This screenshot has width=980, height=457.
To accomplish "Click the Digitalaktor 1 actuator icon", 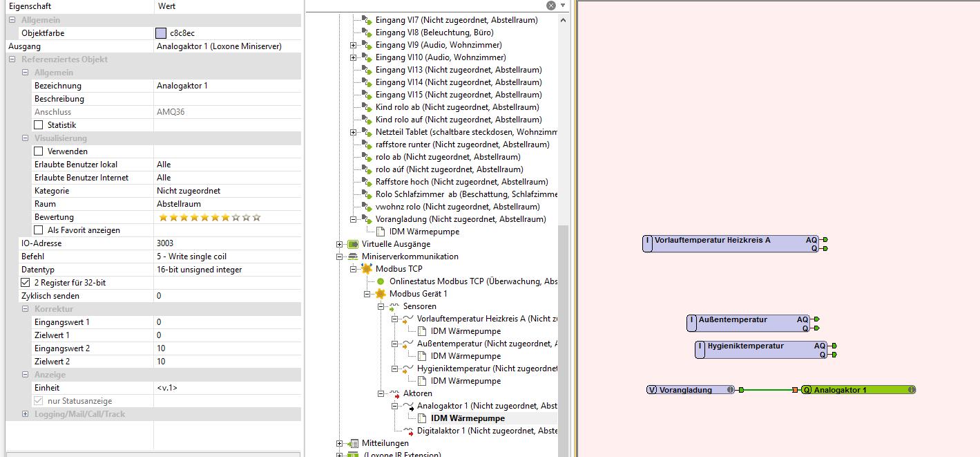I will click(408, 431).
